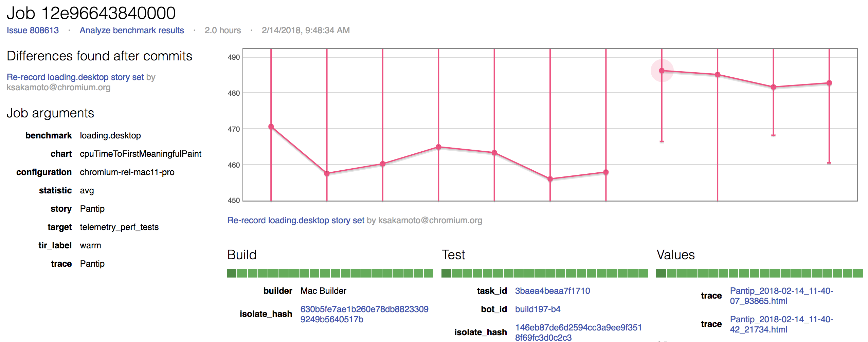Screen dimensions: 868x342
Task: Select the dark green first Values square
Action: pyautogui.click(x=661, y=273)
